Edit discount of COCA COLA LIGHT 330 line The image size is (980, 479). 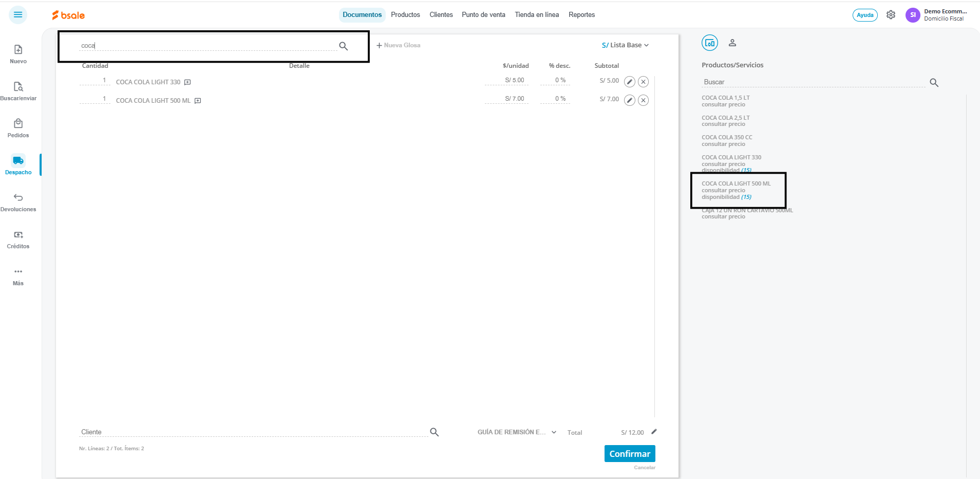pyautogui.click(x=555, y=81)
